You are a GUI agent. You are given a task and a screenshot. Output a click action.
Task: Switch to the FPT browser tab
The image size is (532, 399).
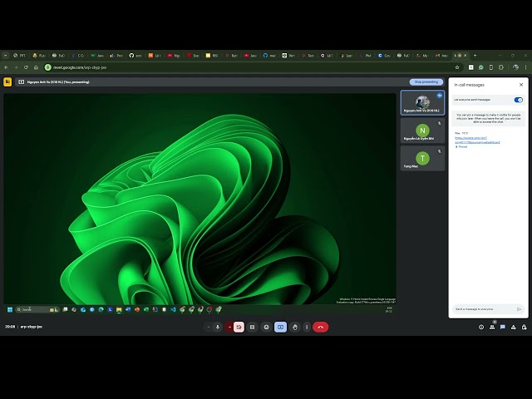(x=20, y=56)
